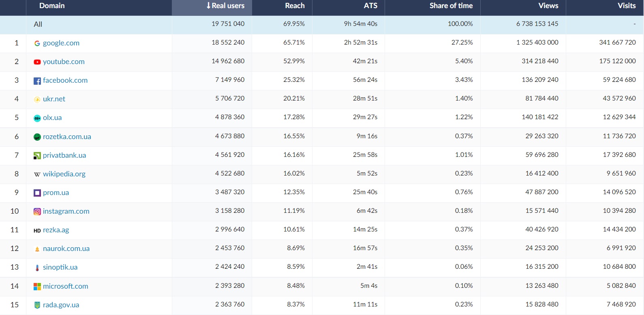The height and width of the screenshot is (315, 644).
Task: Click the Facebook logo icon
Action: pyautogui.click(x=37, y=81)
